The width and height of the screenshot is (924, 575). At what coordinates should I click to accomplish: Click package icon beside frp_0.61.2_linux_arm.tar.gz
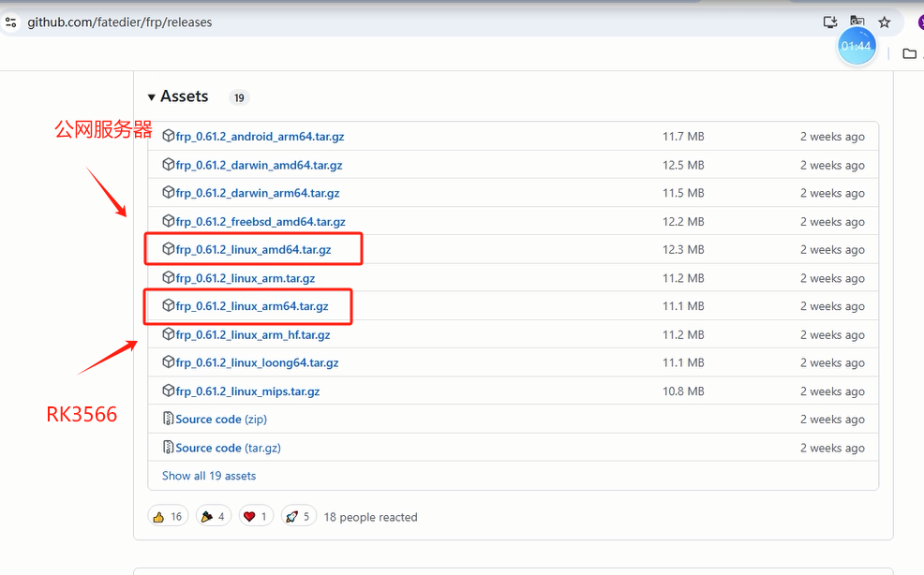coord(169,277)
